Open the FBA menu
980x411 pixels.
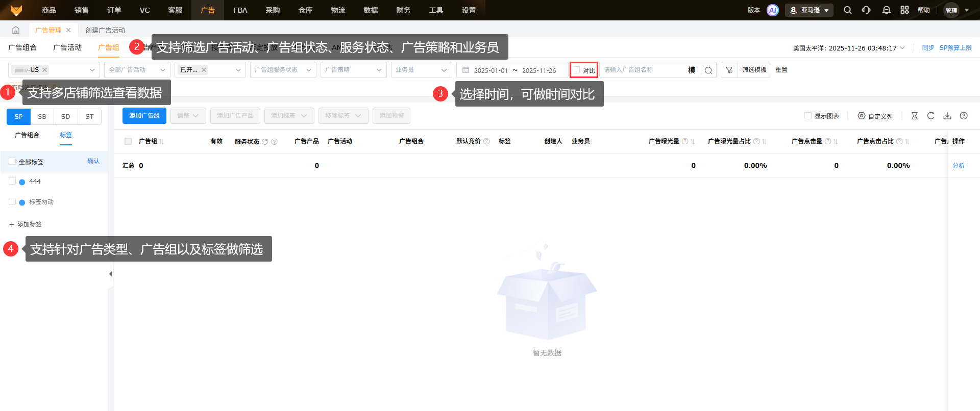pyautogui.click(x=240, y=10)
